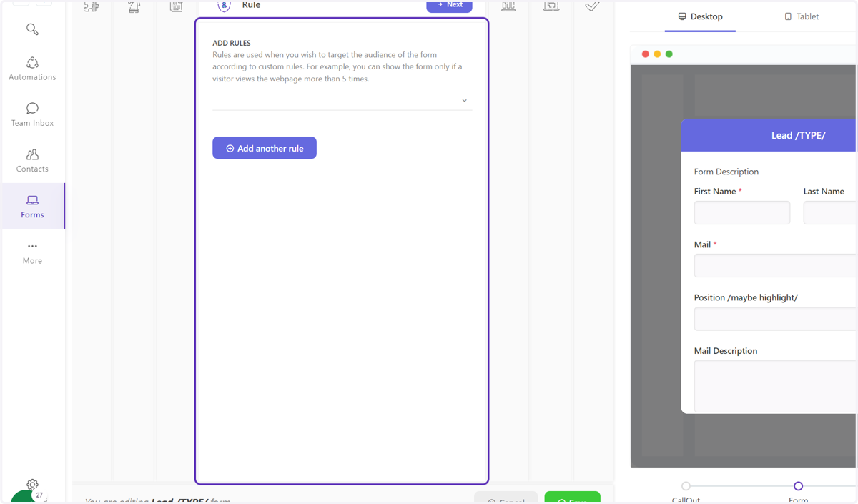Open search from the sidebar magnifier icon
Image resolution: width=858 pixels, height=504 pixels.
coord(32,29)
